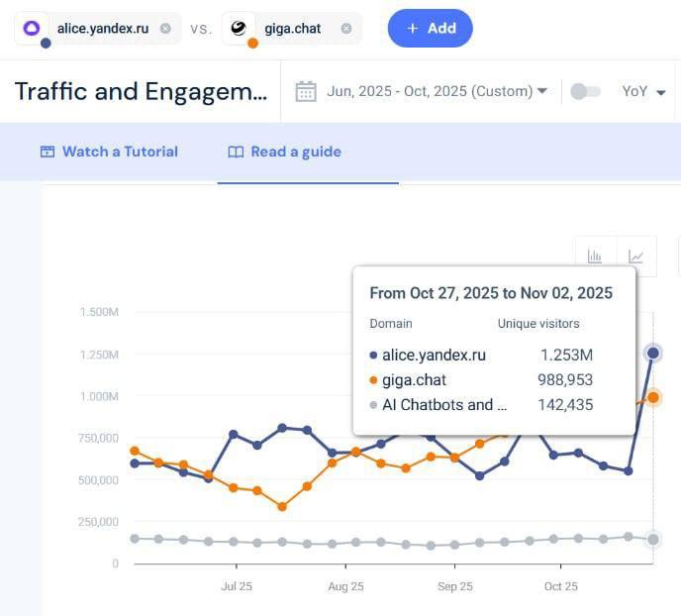The image size is (681, 616).
Task: Click the calendar icon beside date range
Action: click(306, 91)
